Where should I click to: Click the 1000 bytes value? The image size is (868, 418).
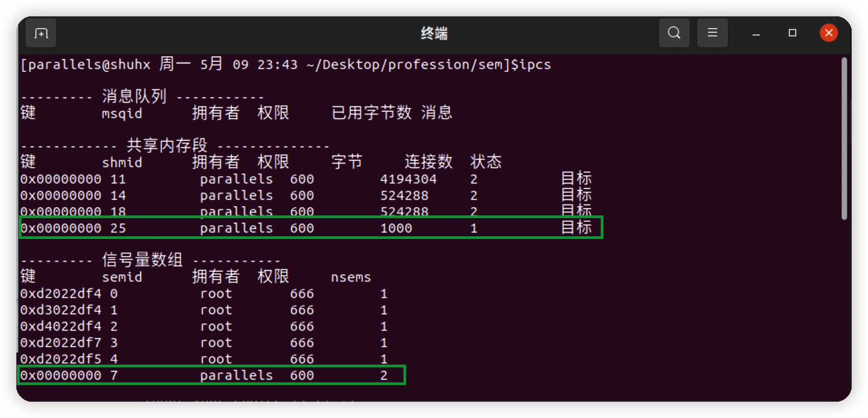coord(396,228)
